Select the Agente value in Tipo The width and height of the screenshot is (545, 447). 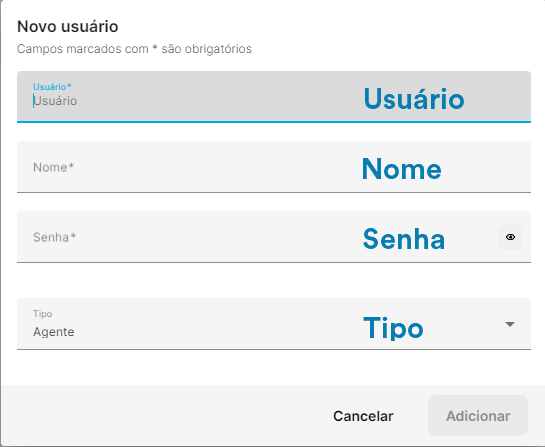coord(54,332)
